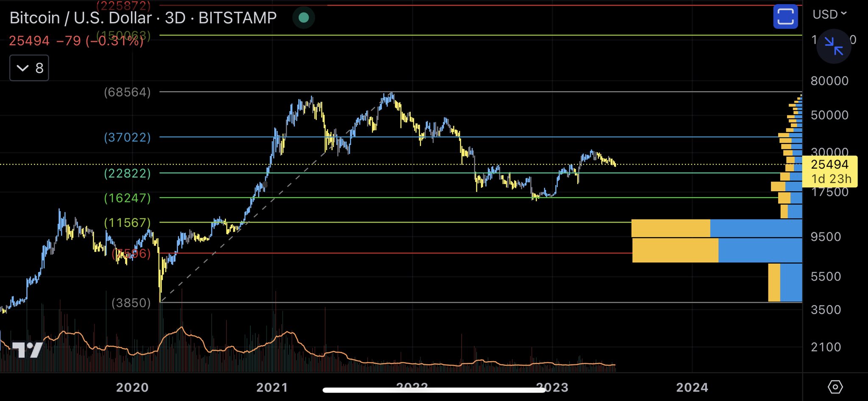Select the (22822) level label

128,173
